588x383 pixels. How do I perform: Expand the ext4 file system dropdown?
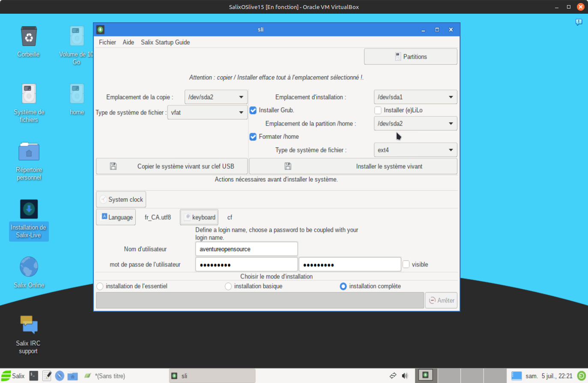pyautogui.click(x=415, y=150)
